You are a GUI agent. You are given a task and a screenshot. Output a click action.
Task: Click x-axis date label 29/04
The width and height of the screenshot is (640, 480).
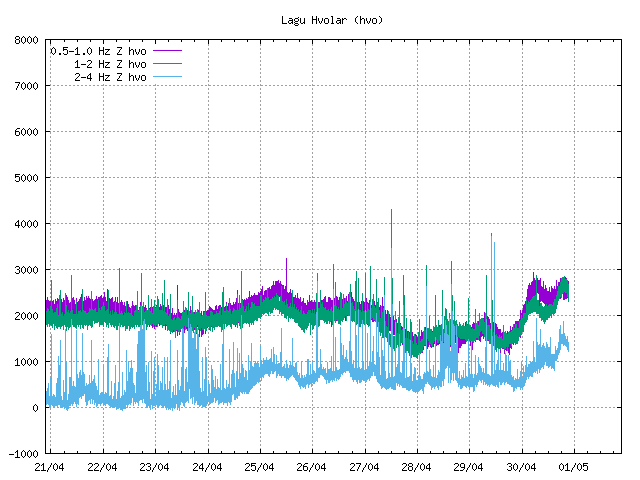pos(469,467)
